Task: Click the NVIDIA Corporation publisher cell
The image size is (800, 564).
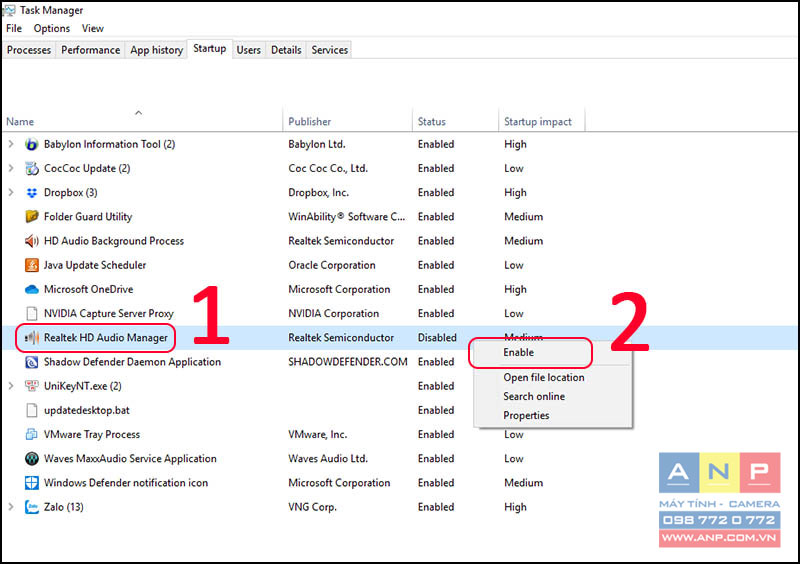Action: coord(334,314)
